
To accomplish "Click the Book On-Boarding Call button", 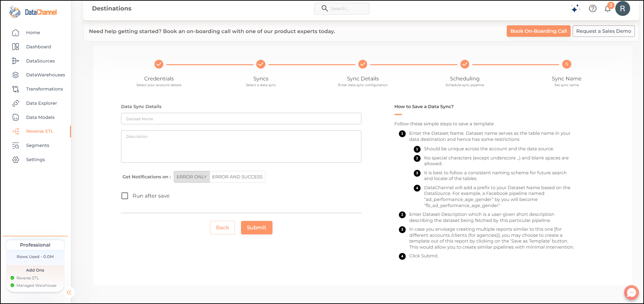I will pyautogui.click(x=539, y=31).
